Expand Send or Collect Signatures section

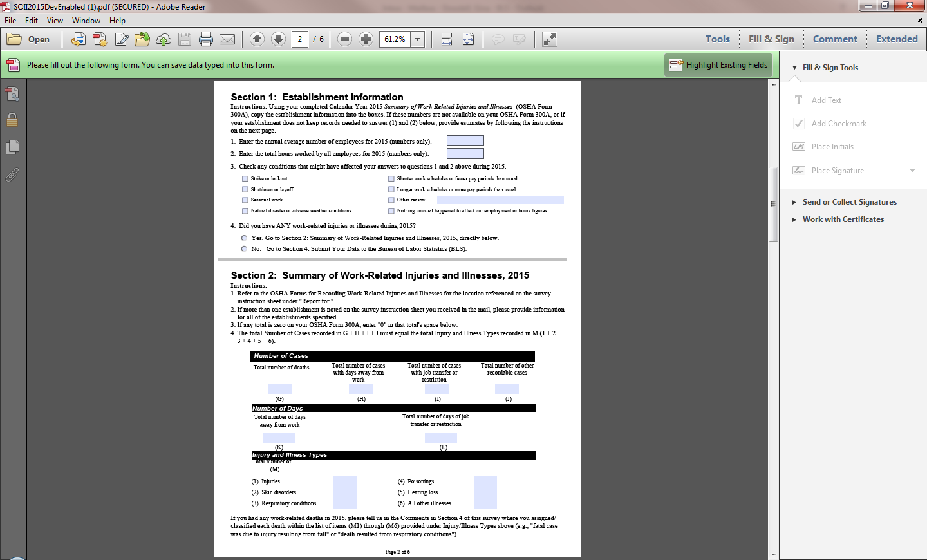pos(849,202)
